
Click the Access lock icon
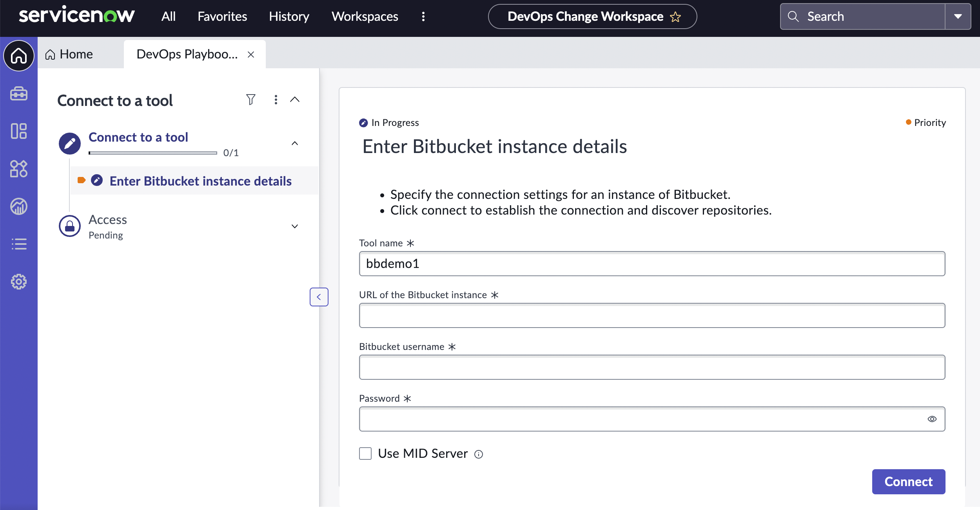(x=70, y=226)
